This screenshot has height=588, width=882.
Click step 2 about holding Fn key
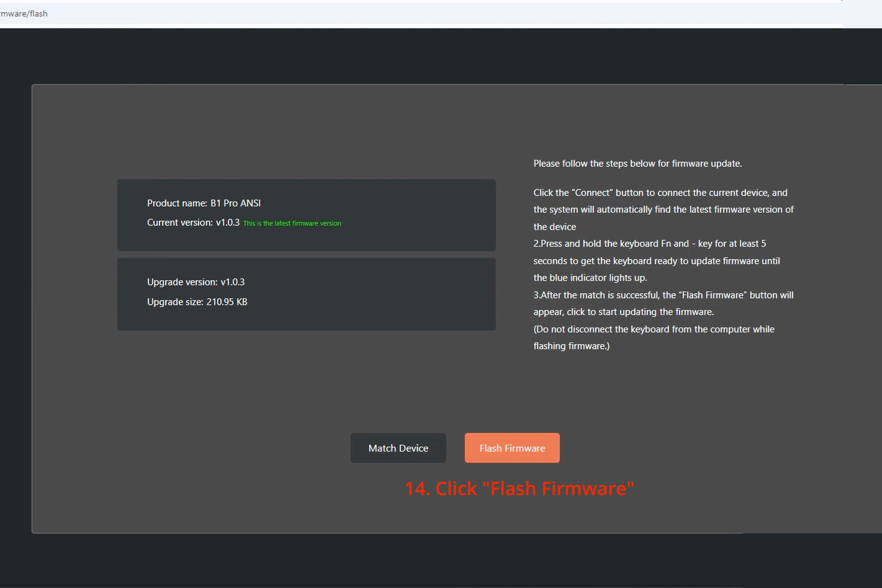(649, 244)
